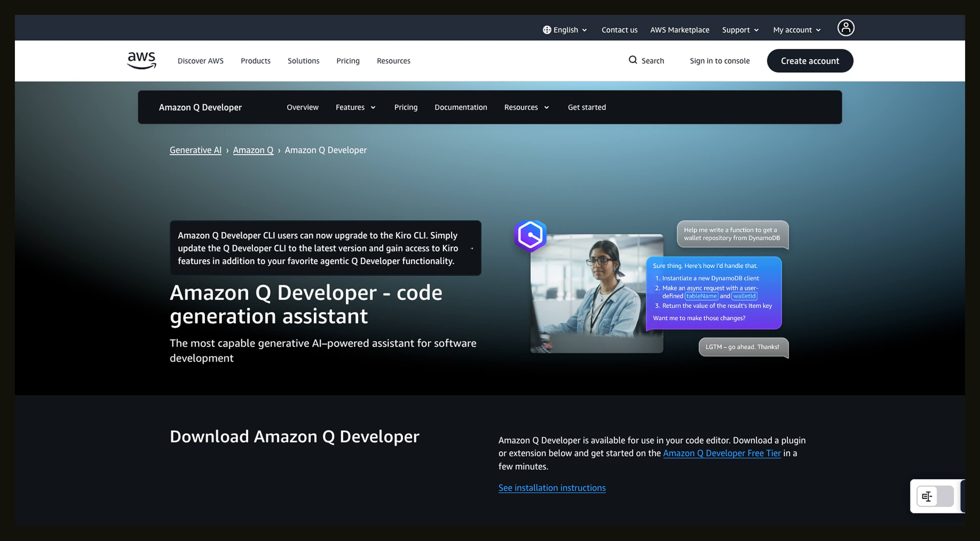
Task: Open the Documentation tab
Action: (461, 107)
